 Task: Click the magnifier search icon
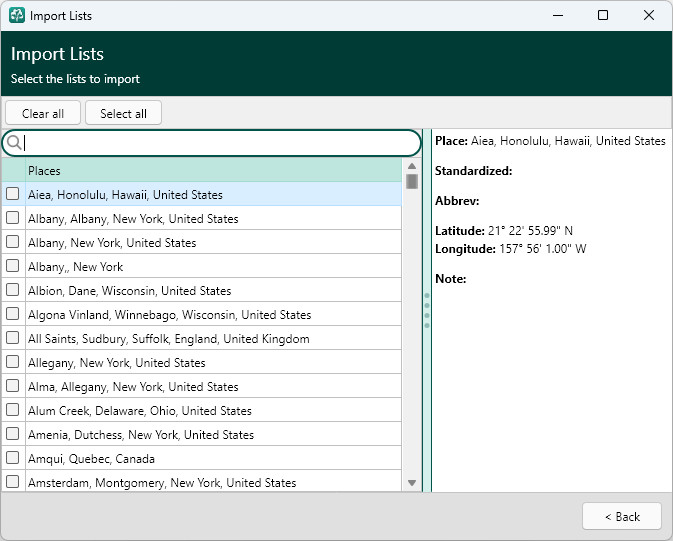point(14,143)
